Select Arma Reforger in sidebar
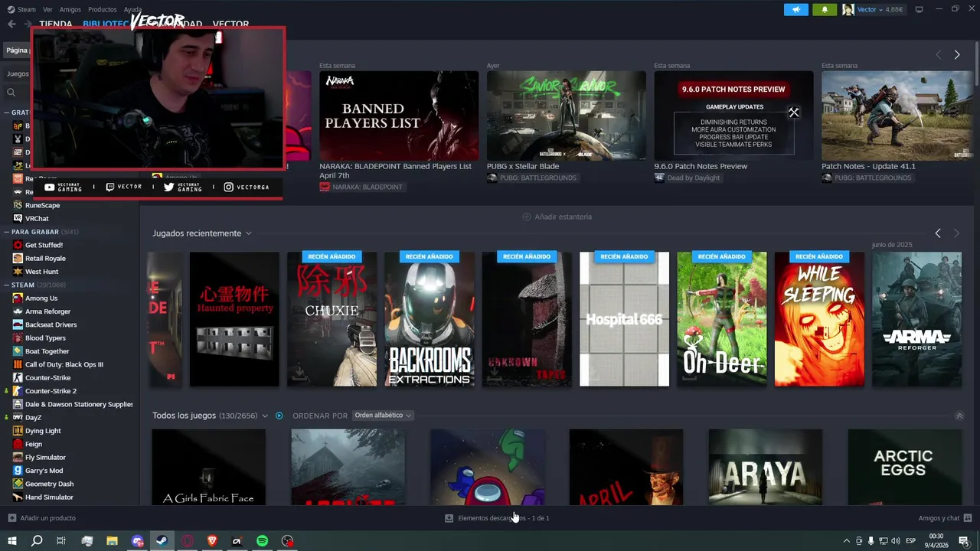 47,311
